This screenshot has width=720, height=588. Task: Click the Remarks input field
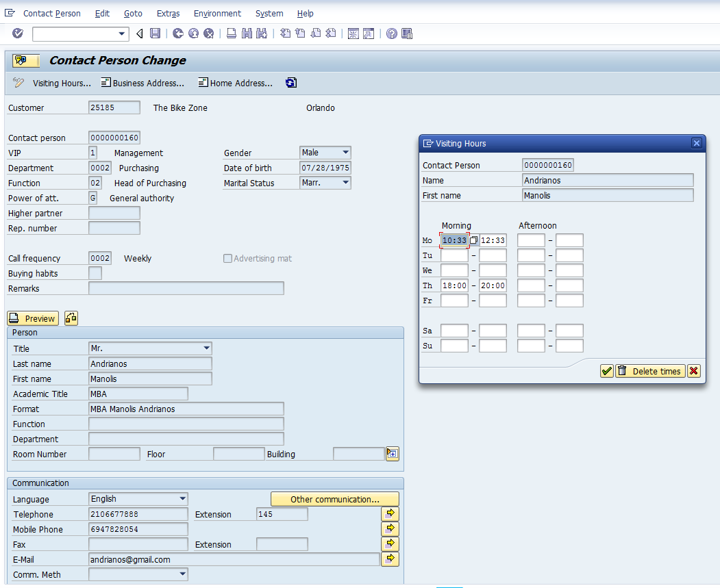pos(186,288)
